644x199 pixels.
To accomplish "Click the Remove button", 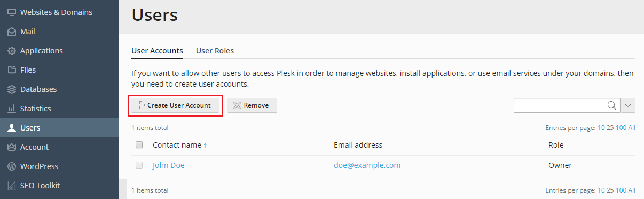I will click(252, 105).
